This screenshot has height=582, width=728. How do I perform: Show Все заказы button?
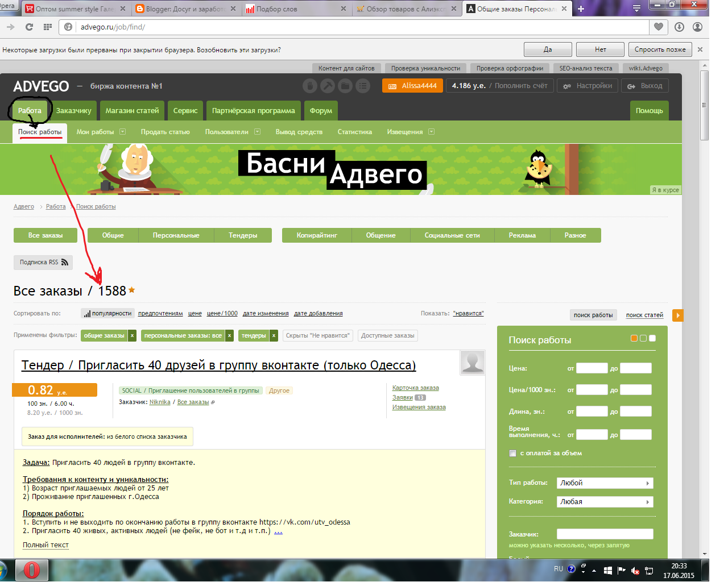[x=45, y=235]
